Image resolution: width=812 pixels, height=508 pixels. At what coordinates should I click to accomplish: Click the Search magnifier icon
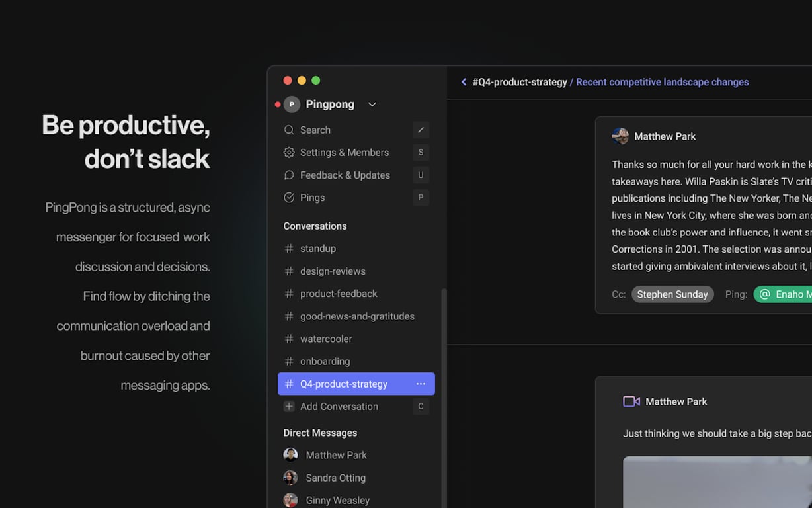tap(289, 130)
